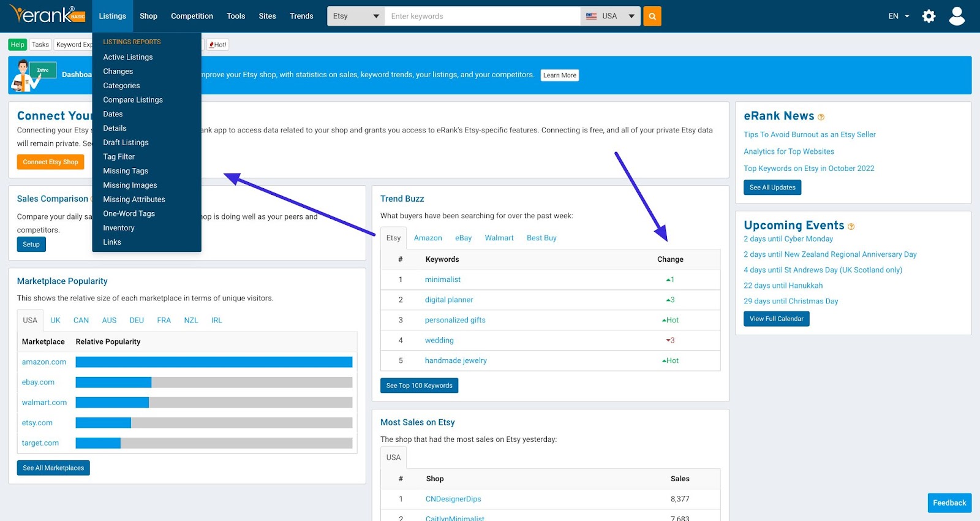Open Tips To Avoid Burnout news link
The image size is (980, 521).
tap(810, 134)
